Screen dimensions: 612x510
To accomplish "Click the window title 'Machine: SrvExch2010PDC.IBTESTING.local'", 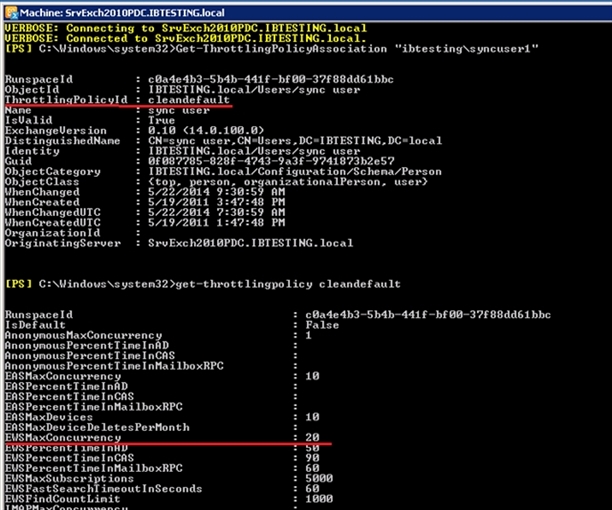I will pos(122,13).
